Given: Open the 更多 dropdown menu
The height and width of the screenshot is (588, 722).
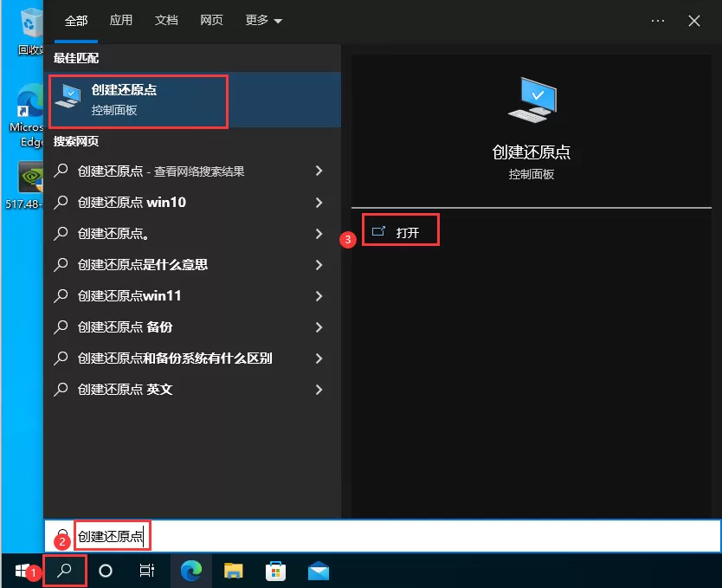Looking at the screenshot, I should [x=261, y=20].
